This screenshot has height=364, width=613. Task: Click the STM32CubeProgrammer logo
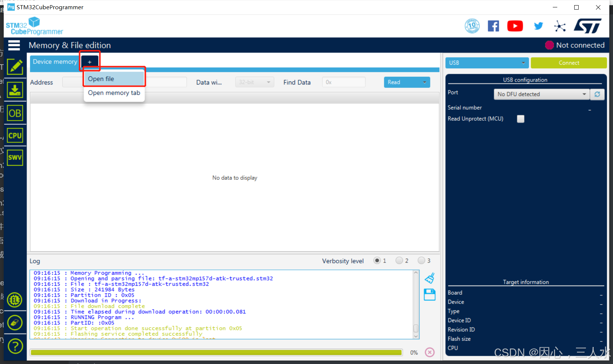coord(34,26)
